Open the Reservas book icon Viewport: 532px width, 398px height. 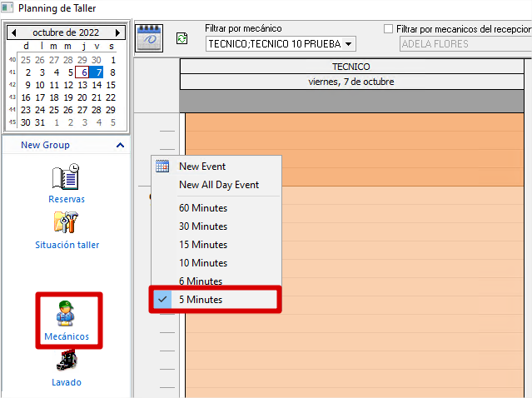click(x=66, y=178)
